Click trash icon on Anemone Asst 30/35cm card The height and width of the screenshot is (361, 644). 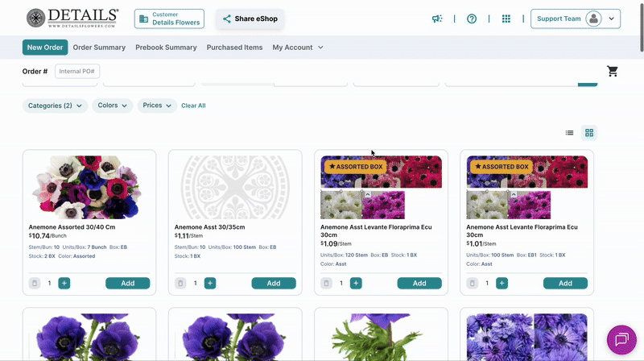(180, 283)
